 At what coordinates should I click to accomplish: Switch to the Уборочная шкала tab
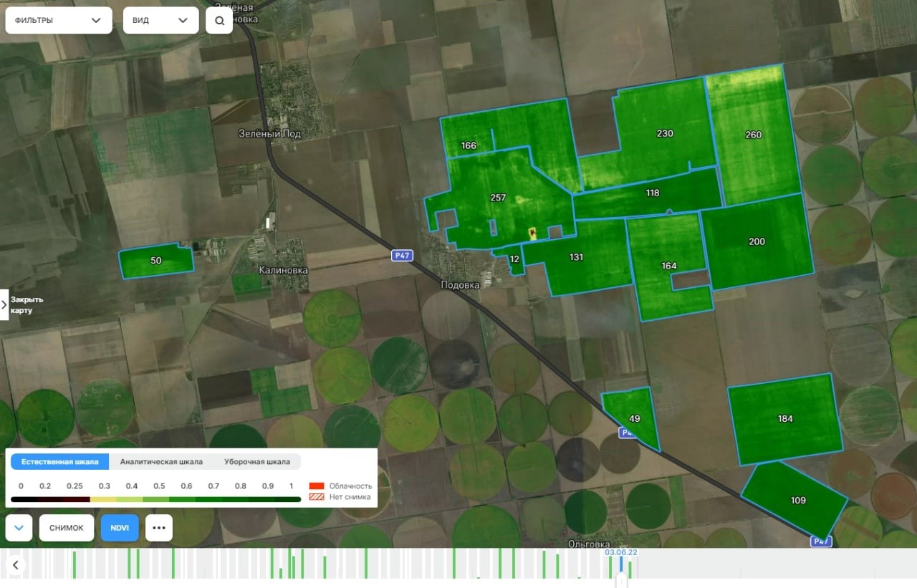click(x=257, y=462)
